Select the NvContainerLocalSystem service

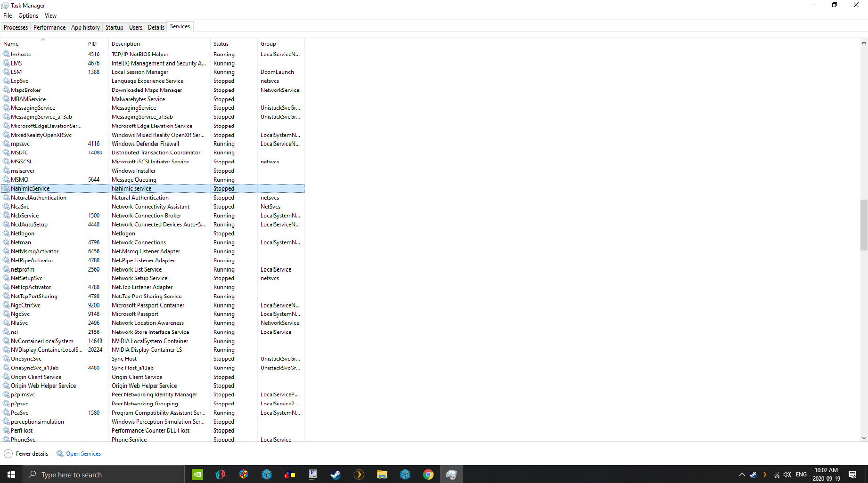pos(153,341)
